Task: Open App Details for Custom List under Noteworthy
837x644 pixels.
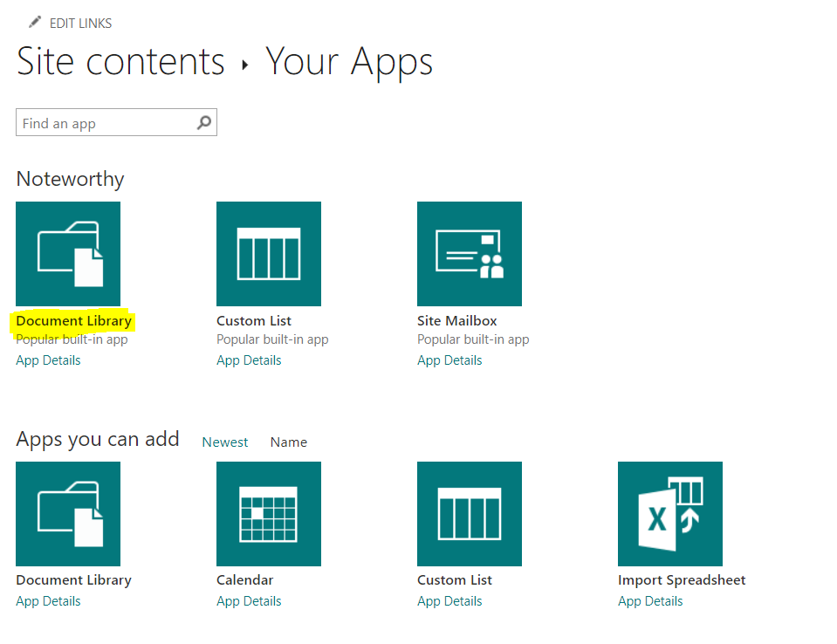Action: click(249, 360)
